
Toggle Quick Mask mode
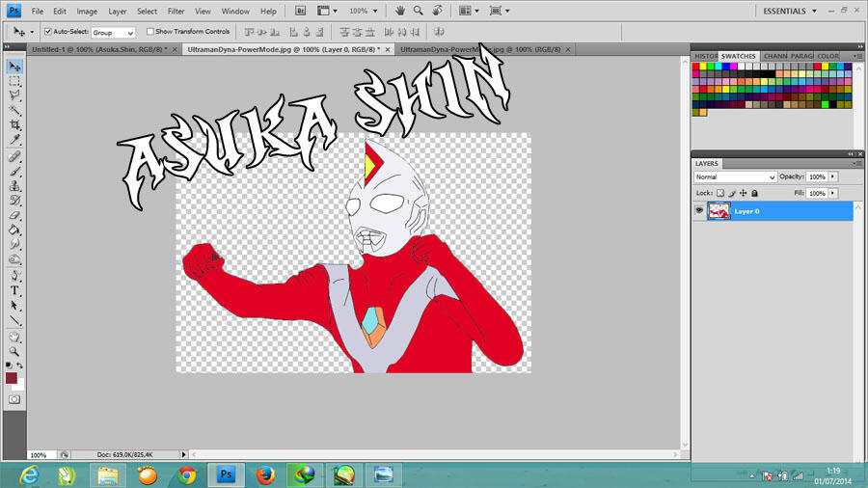tap(14, 399)
